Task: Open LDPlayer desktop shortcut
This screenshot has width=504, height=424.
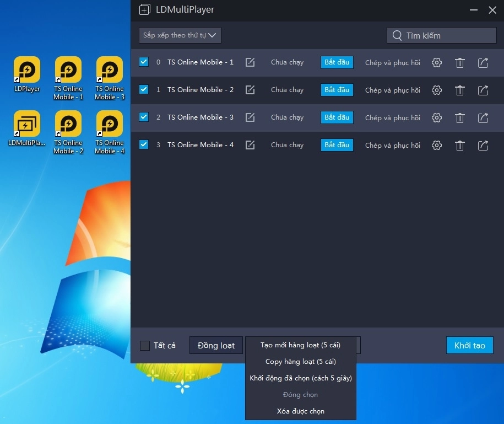Action: 27,74
